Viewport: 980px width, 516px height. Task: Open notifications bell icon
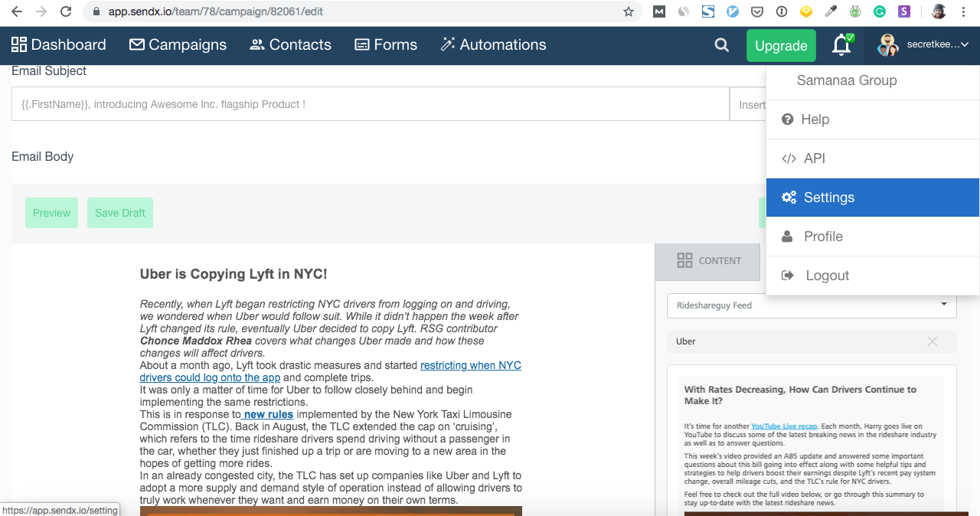coord(842,45)
